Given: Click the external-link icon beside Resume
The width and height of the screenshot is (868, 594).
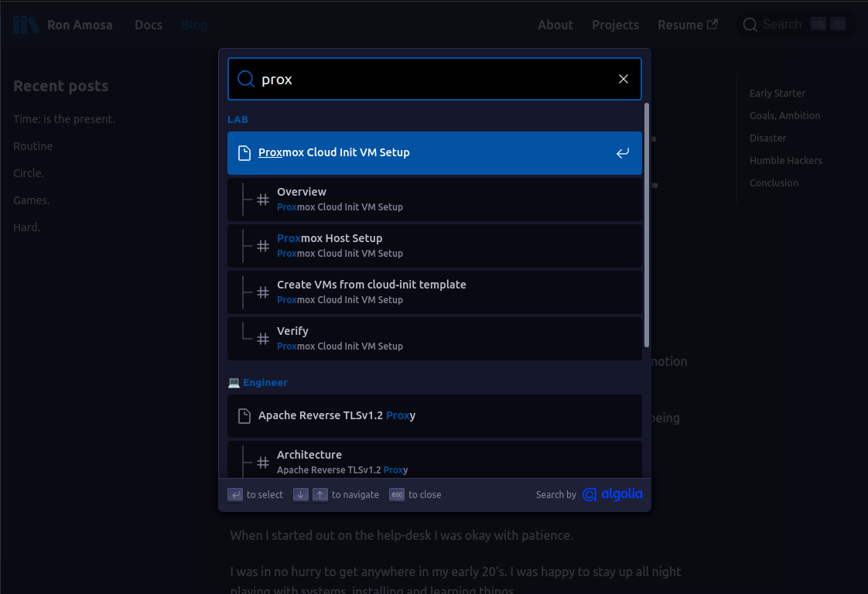Looking at the screenshot, I should pos(712,24).
